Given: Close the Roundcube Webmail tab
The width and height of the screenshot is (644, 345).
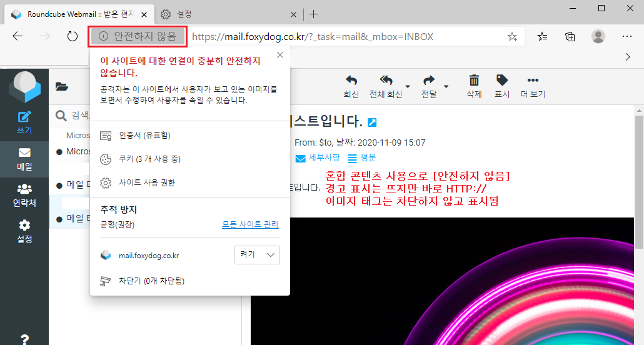Looking at the screenshot, I should click(144, 15).
